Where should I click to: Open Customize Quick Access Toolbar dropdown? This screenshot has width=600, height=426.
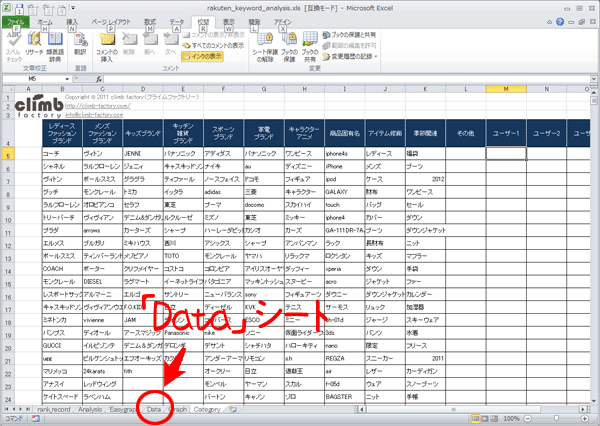[x=73, y=8]
